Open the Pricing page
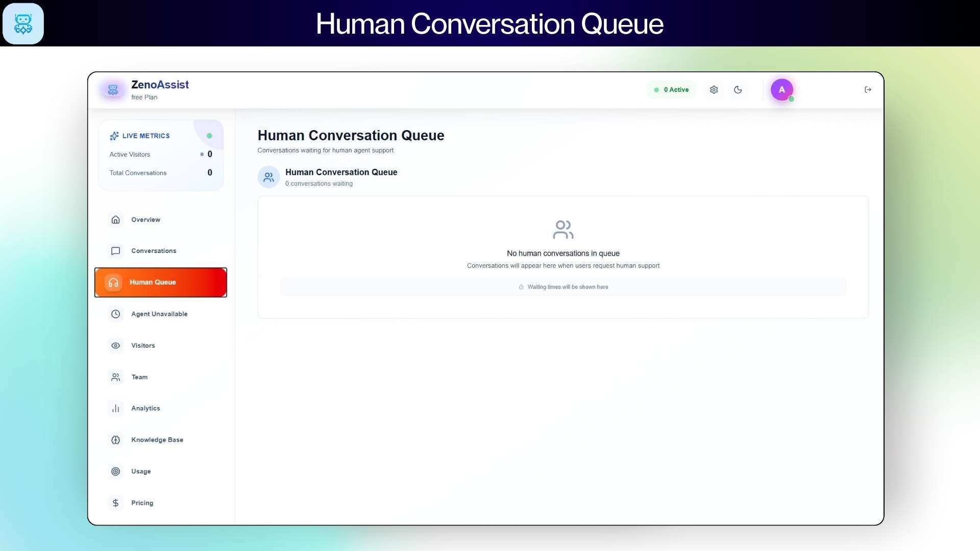 pyautogui.click(x=115, y=503)
